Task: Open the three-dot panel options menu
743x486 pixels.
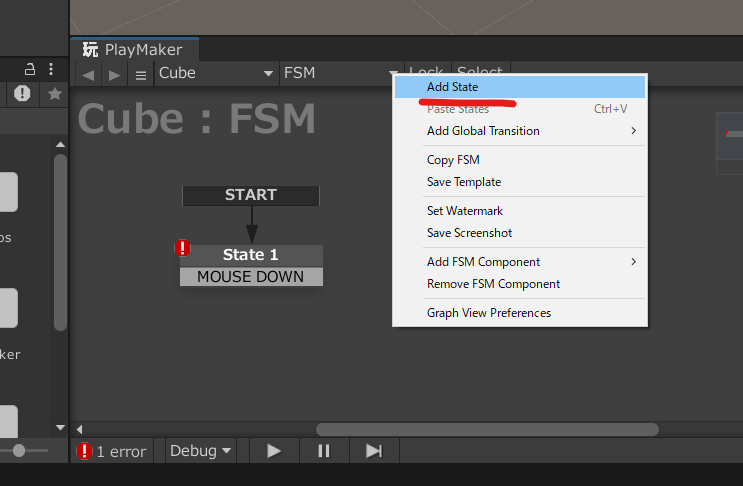Action: tap(51, 69)
